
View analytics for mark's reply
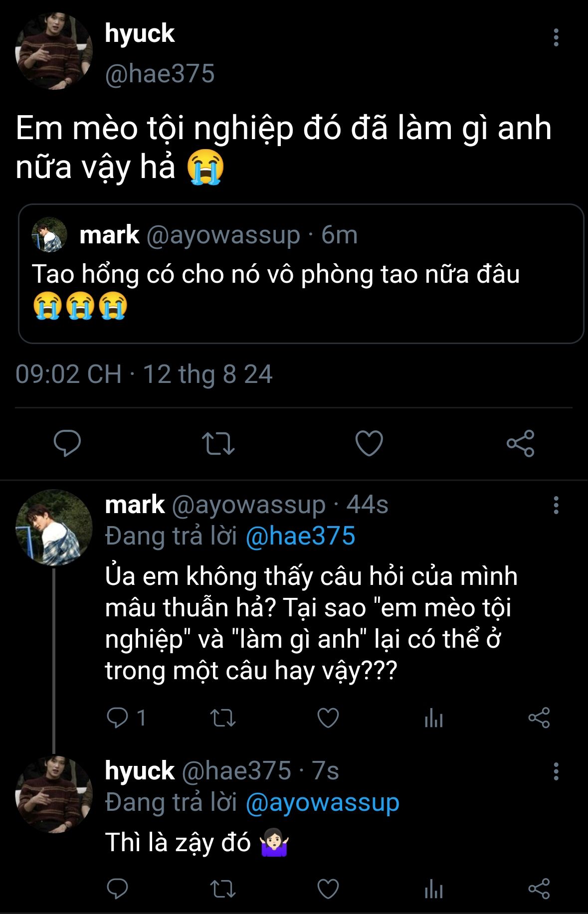click(433, 718)
